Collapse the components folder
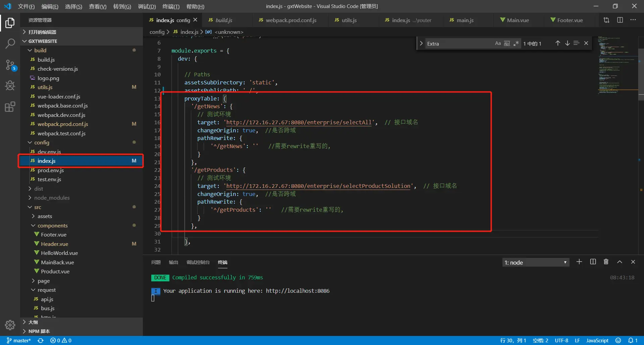This screenshot has width=644, height=345. [52, 226]
